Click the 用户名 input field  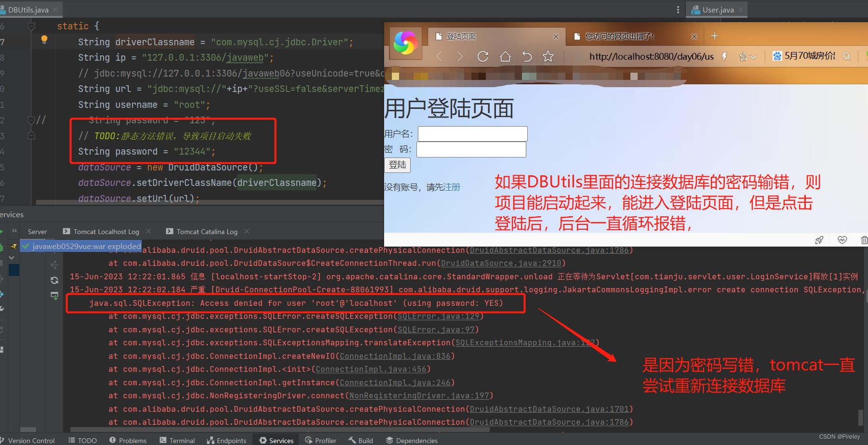[x=473, y=134]
